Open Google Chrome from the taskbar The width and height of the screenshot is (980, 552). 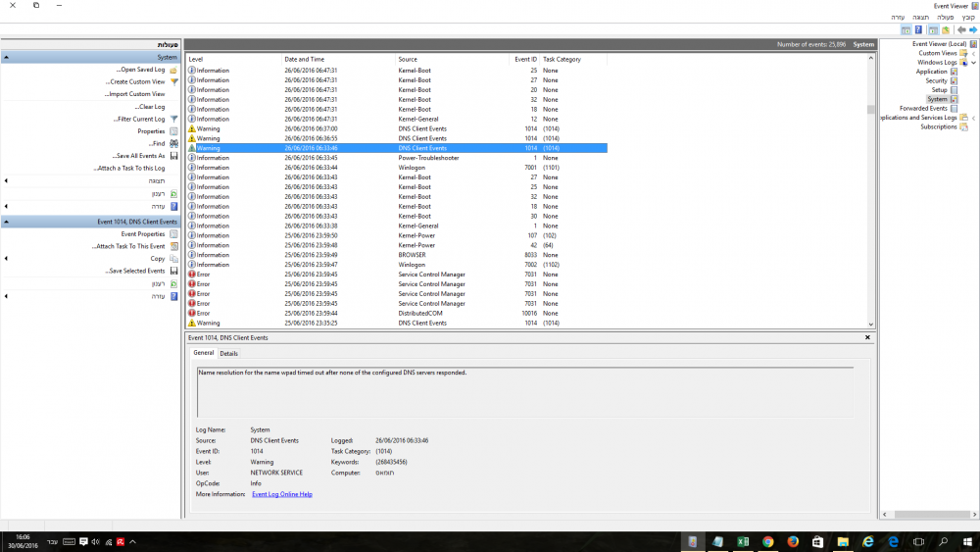[767, 542]
